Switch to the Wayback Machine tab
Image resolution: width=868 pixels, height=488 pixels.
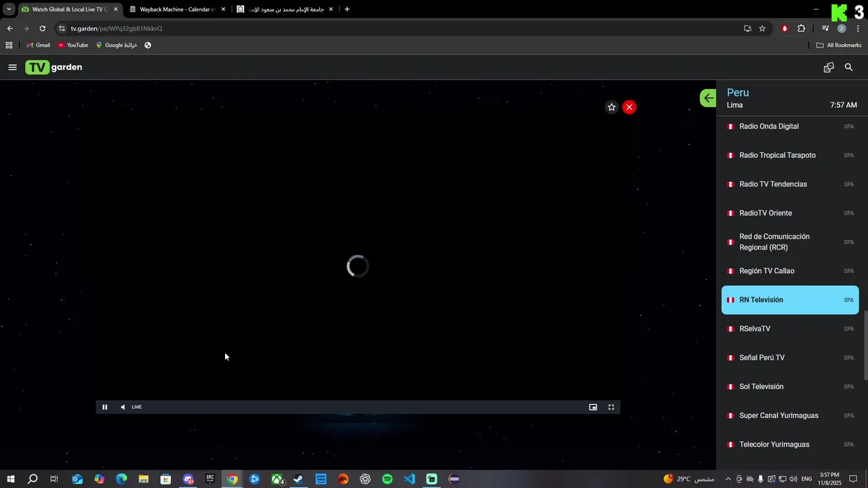tap(176, 9)
